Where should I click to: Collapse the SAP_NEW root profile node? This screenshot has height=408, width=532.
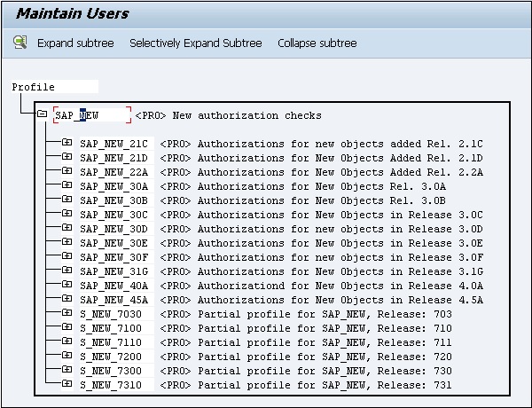tap(42, 114)
